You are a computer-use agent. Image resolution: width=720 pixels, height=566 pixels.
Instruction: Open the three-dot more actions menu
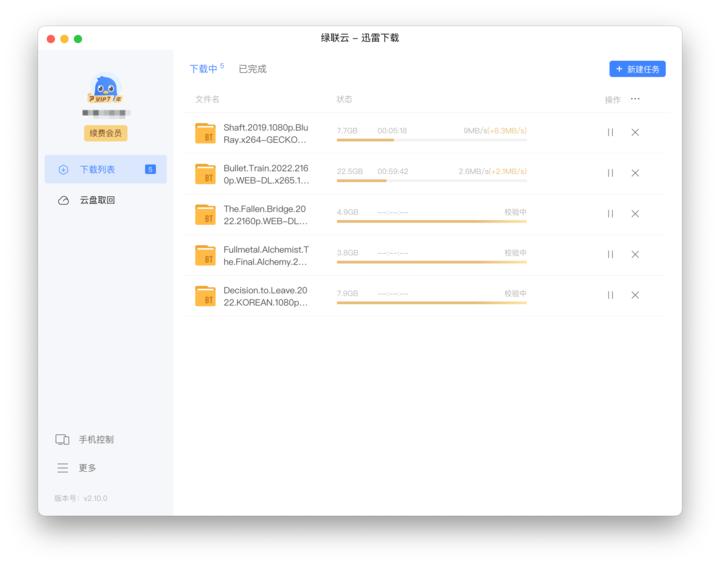coord(635,99)
